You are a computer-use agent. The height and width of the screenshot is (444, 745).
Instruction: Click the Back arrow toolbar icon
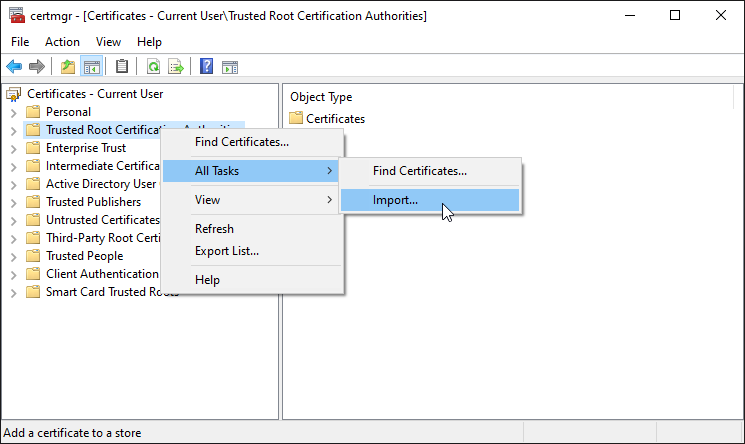coord(14,67)
